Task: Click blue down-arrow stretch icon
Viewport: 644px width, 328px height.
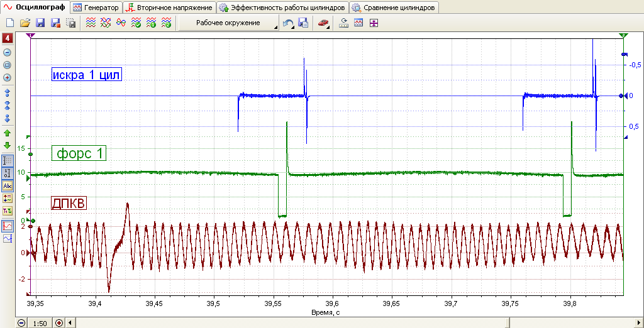Action: click(7, 118)
